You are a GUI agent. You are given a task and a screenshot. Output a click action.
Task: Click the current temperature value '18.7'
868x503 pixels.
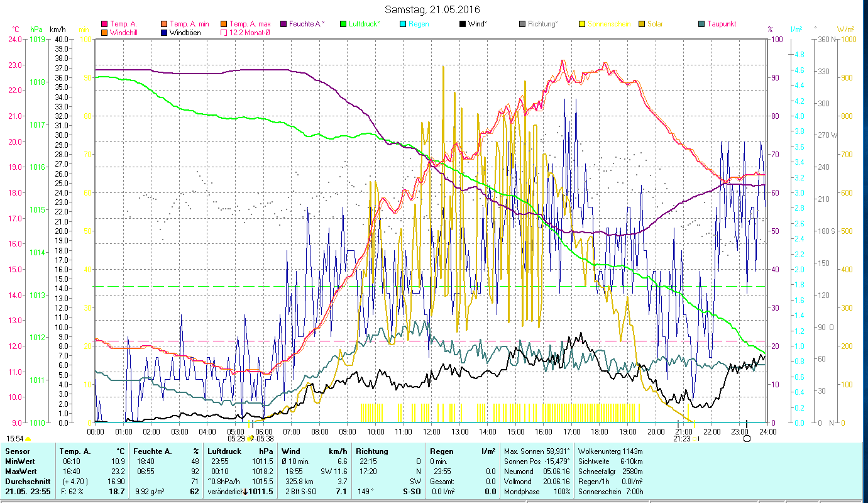coord(117,492)
